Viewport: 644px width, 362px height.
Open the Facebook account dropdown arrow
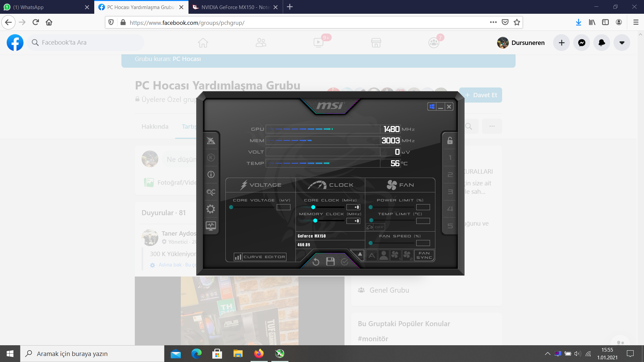point(622,43)
